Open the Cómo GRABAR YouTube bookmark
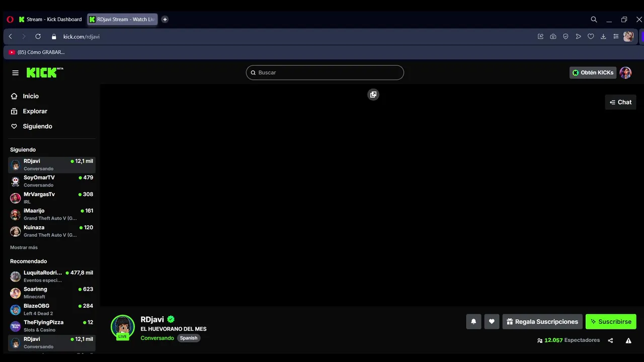 [37, 52]
